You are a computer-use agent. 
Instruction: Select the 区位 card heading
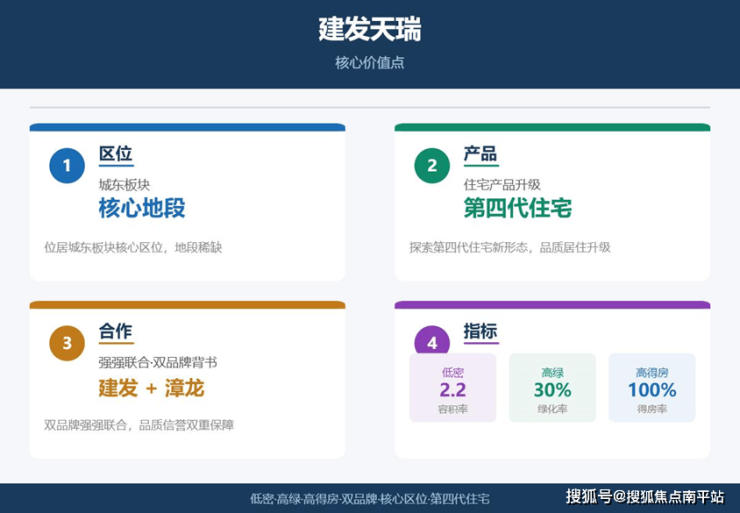[x=115, y=154]
